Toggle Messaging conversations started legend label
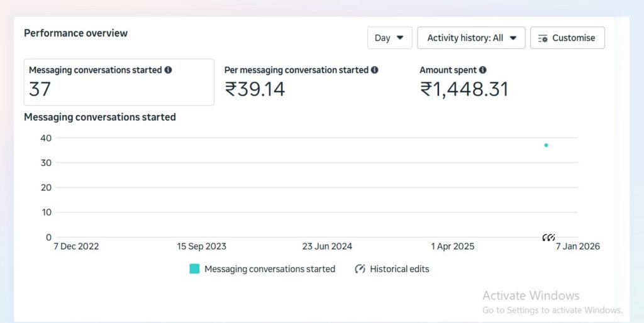This screenshot has width=644, height=323. coord(270,269)
